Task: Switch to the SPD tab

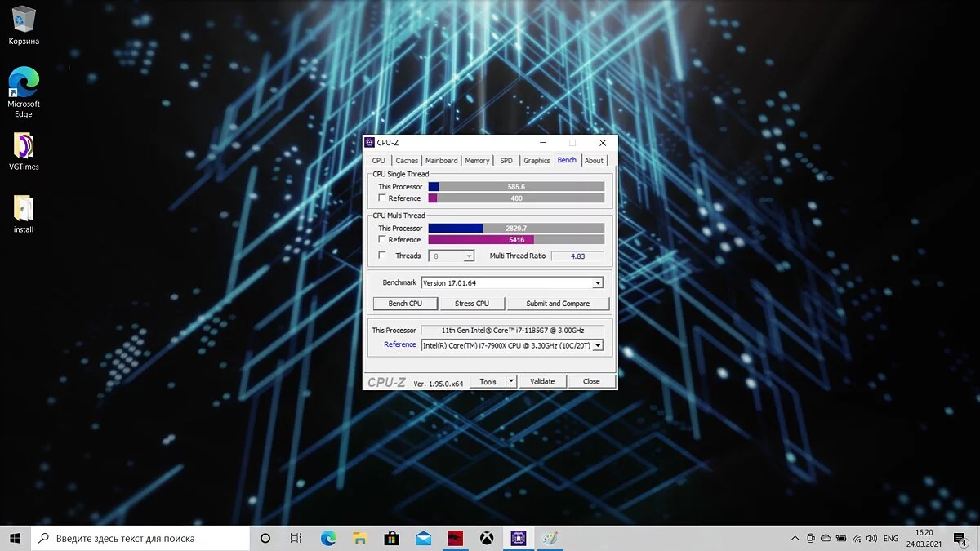Action: [506, 161]
